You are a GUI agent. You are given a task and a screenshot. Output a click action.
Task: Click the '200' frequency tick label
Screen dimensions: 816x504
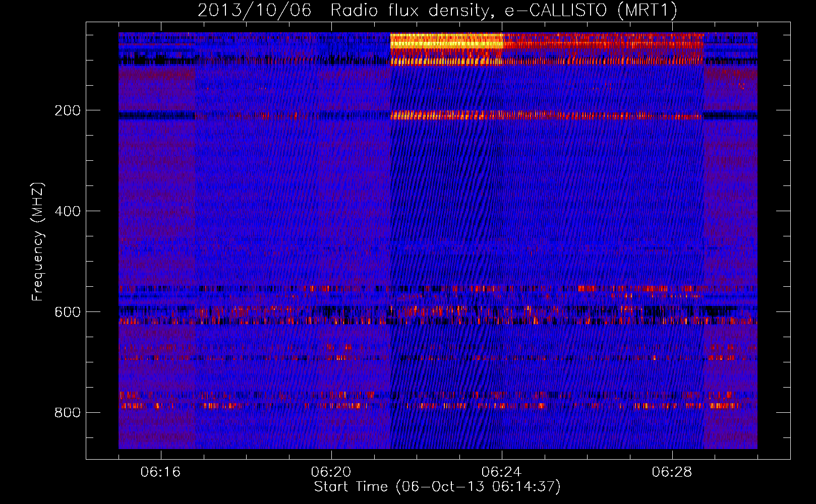tap(68, 110)
